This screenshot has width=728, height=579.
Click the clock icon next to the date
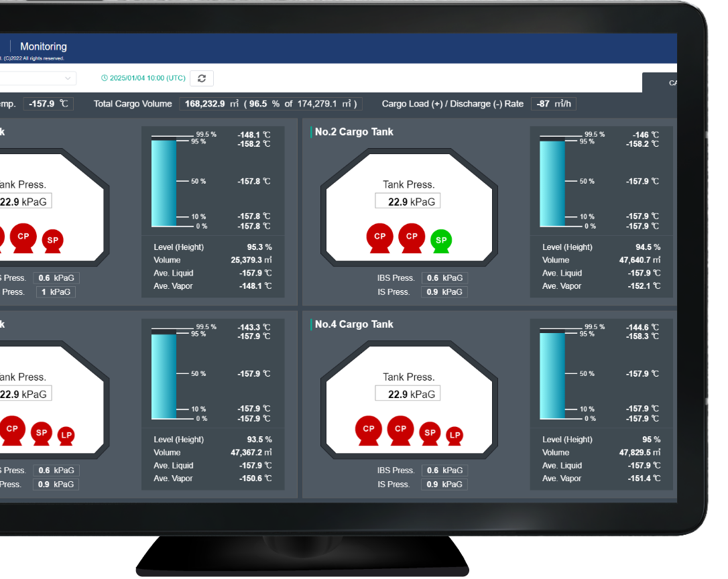pyautogui.click(x=105, y=78)
